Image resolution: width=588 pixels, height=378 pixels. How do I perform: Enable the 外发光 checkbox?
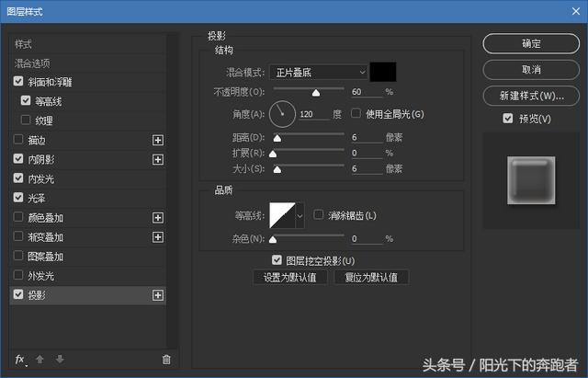click(18, 275)
